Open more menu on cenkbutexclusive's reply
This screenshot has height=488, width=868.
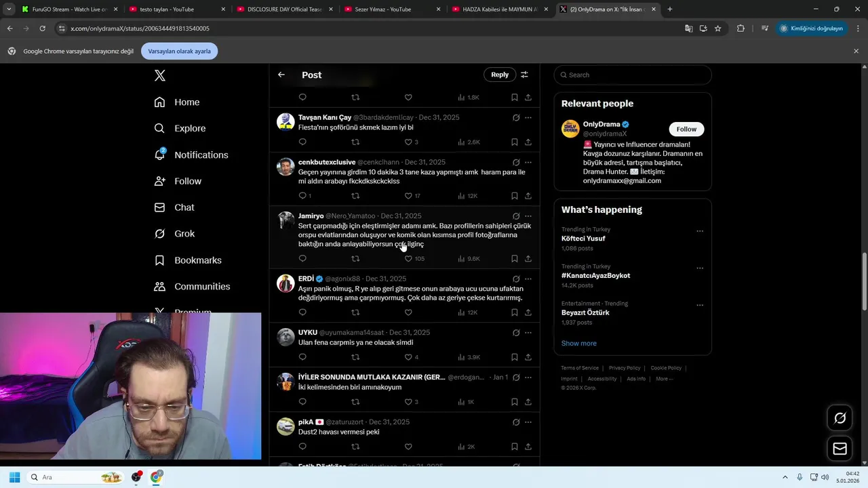click(528, 162)
